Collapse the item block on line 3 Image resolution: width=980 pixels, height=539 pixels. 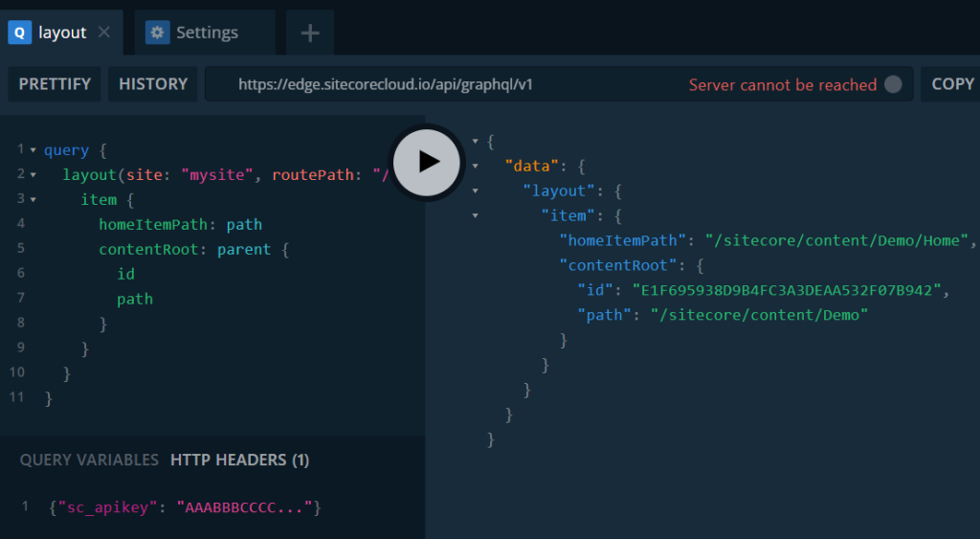point(33,200)
